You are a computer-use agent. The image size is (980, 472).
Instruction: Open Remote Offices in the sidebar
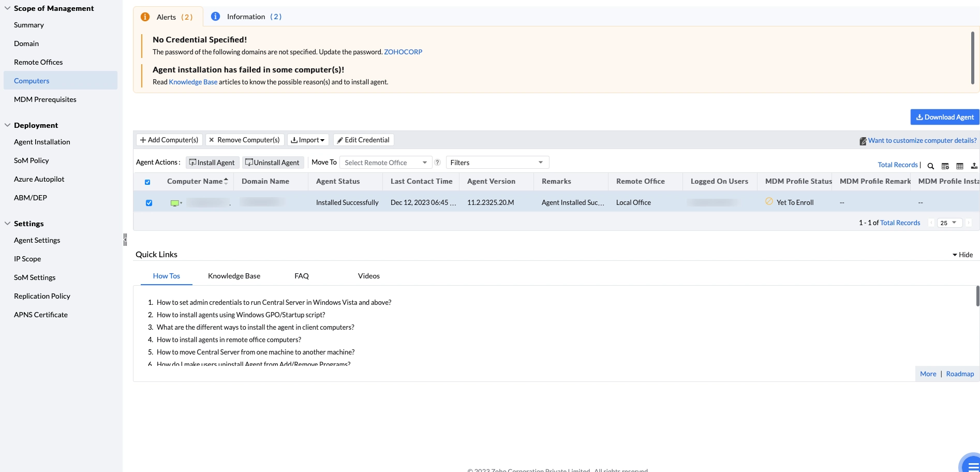pyautogui.click(x=38, y=62)
